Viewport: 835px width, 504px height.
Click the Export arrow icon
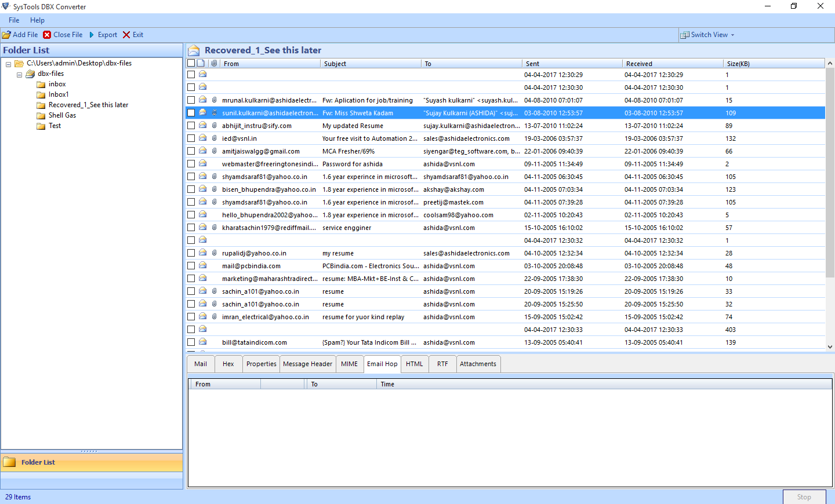point(92,35)
